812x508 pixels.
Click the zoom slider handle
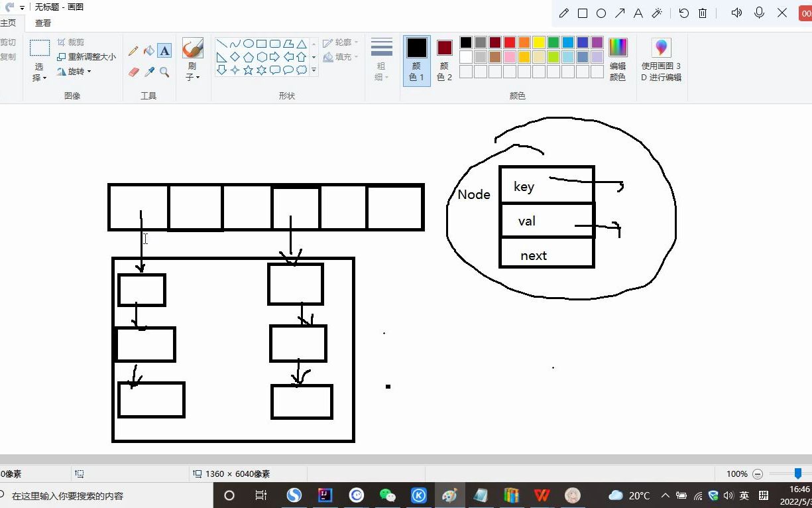click(798, 474)
